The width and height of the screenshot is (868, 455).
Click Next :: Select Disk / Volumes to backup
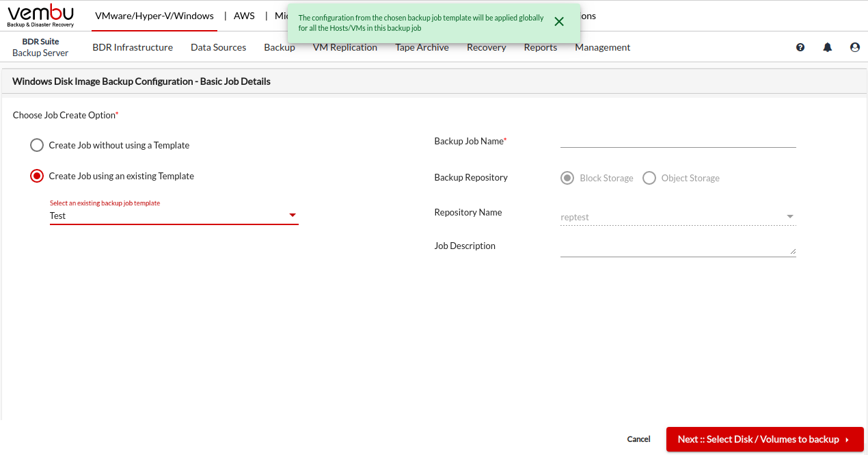click(764, 439)
